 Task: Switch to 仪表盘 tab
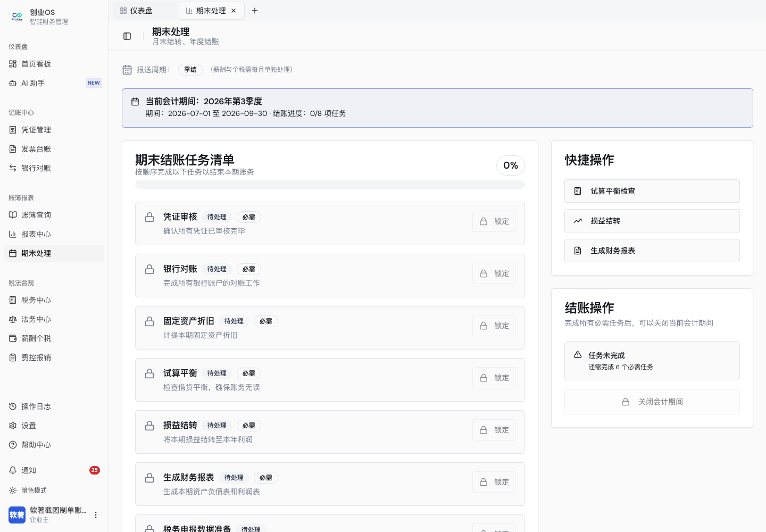[145, 11]
